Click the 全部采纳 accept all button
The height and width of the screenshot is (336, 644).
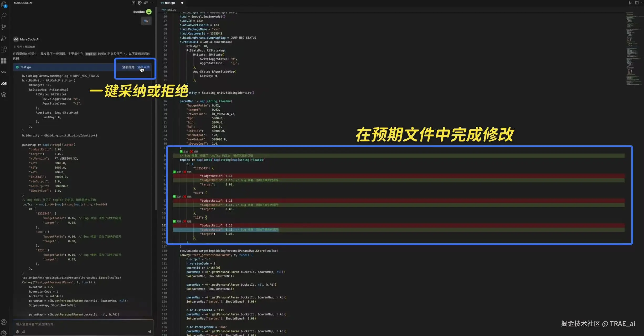click(x=144, y=67)
